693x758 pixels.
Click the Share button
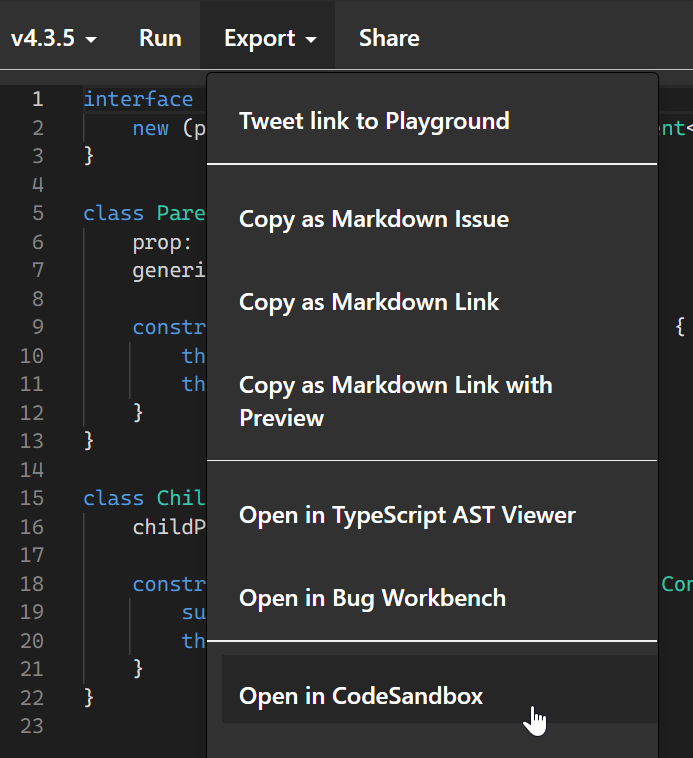(389, 39)
